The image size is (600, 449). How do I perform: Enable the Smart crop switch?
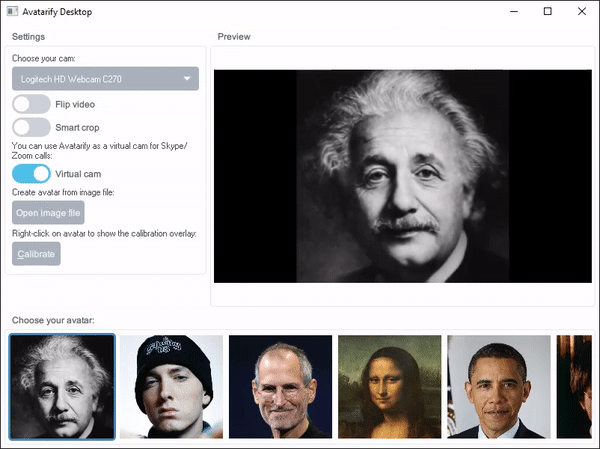pyautogui.click(x=31, y=127)
